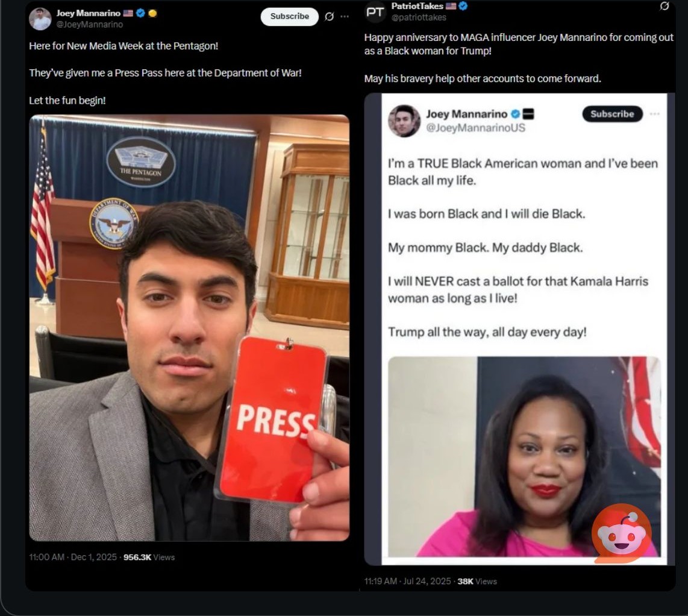The image size is (688, 616).
Task: Open avatar in the quoted Joey Mannarino tweet
Action: pos(404,121)
